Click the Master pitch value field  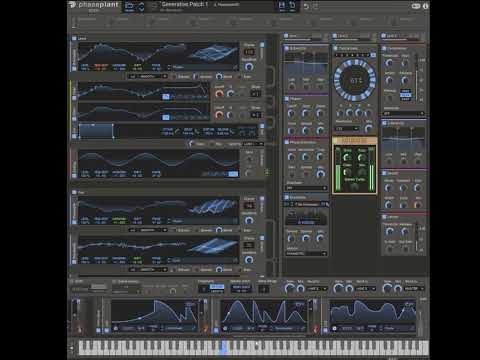pyautogui.click(x=241, y=289)
